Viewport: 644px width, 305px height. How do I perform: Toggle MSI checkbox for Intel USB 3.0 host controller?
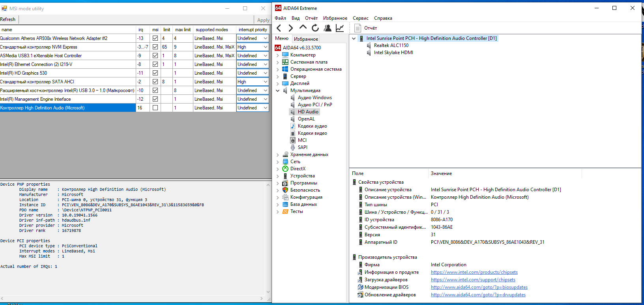155,90
